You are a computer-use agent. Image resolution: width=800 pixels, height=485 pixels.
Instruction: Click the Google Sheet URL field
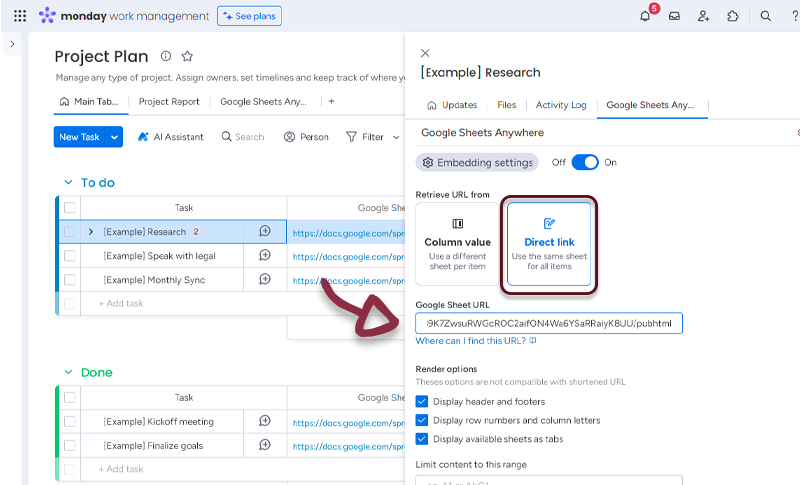[x=549, y=323]
